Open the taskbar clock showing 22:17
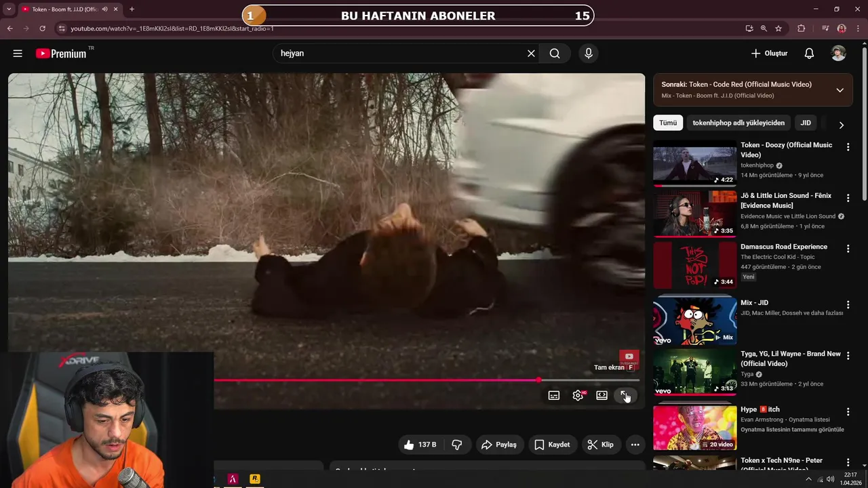This screenshot has width=868, height=488. point(850,479)
